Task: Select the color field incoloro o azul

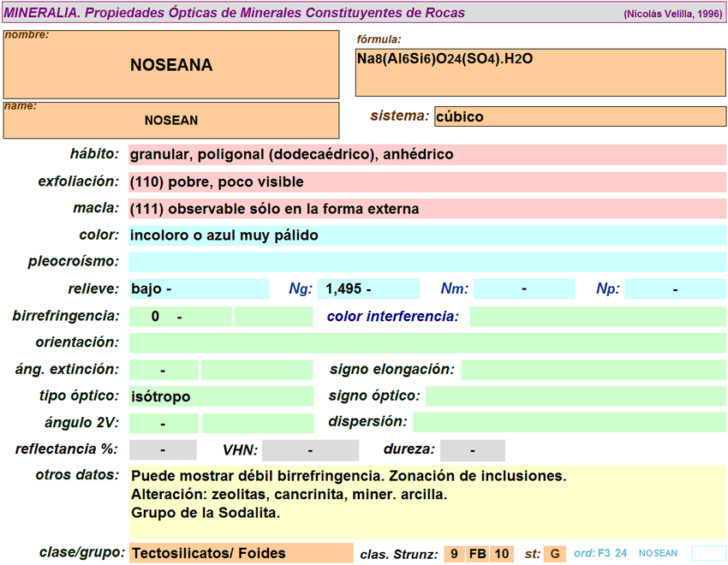Action: [x=427, y=235]
